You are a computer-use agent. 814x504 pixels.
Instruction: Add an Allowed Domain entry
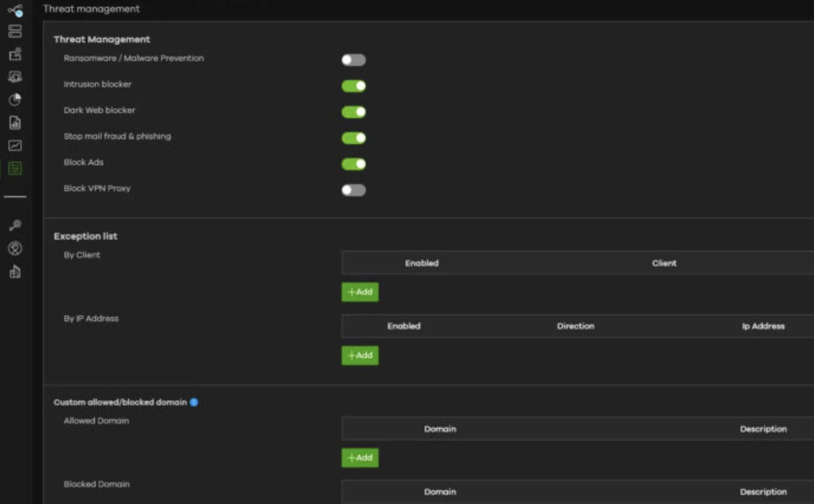[360, 457]
